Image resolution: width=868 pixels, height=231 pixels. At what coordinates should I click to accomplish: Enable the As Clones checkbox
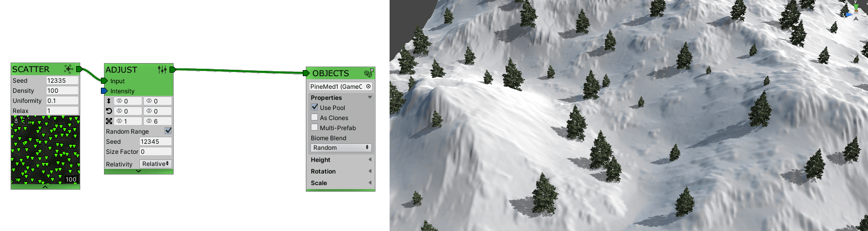pos(314,117)
